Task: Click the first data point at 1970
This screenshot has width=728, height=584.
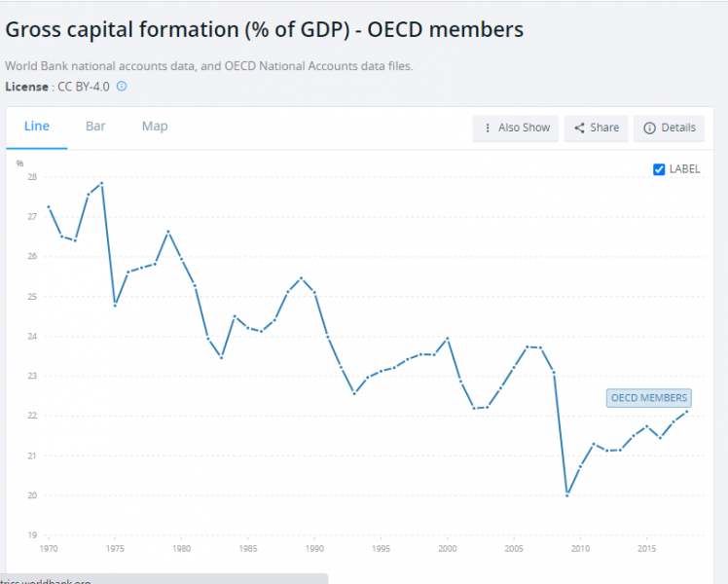Action: (49, 207)
